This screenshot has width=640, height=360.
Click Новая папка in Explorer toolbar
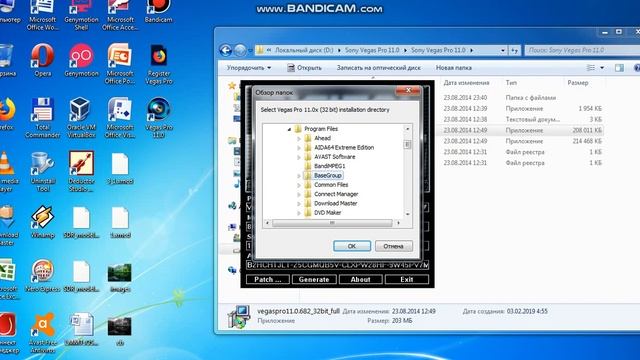click(453, 68)
